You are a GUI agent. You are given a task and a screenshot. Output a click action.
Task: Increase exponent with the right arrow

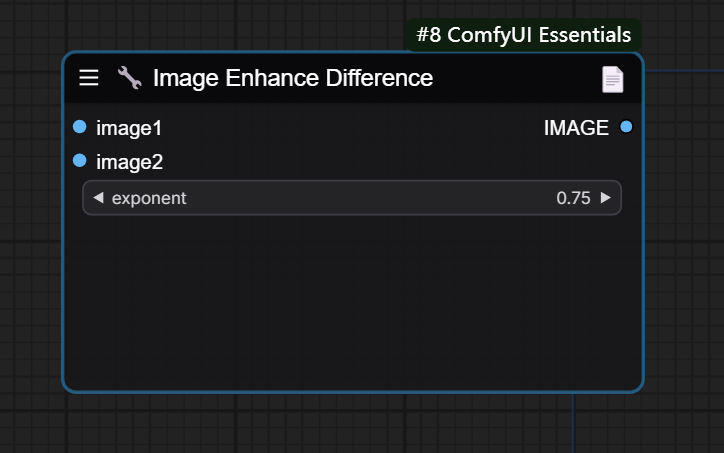(606, 198)
